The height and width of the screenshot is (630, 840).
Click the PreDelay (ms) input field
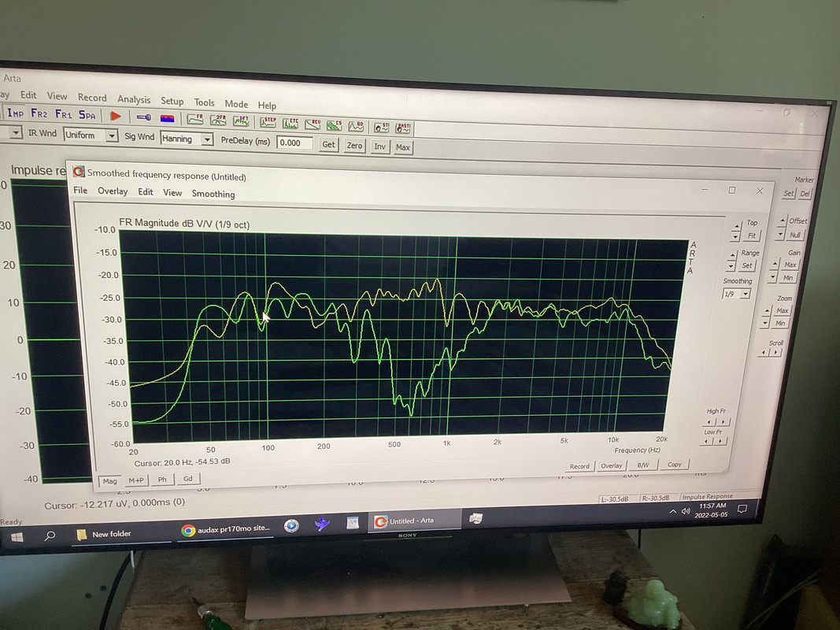(294, 143)
